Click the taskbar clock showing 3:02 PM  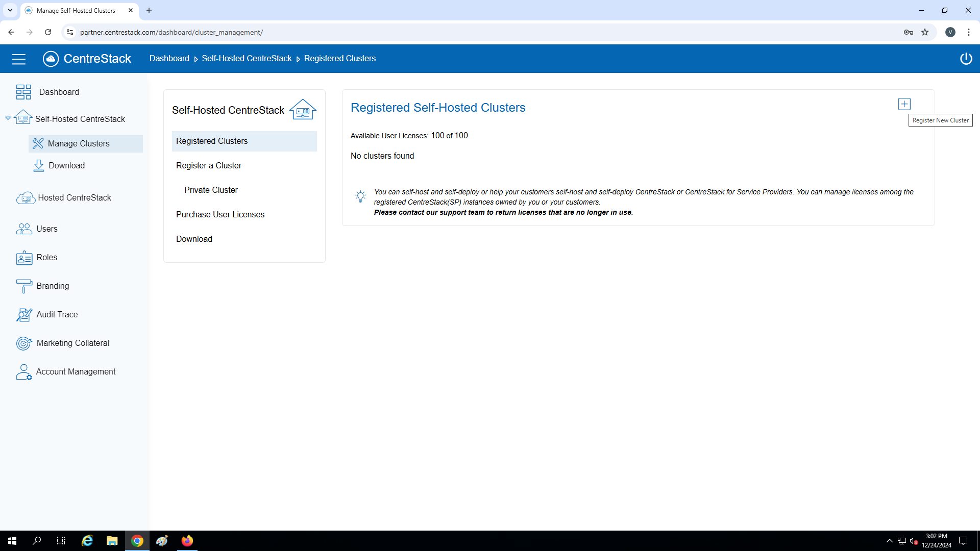point(937,541)
